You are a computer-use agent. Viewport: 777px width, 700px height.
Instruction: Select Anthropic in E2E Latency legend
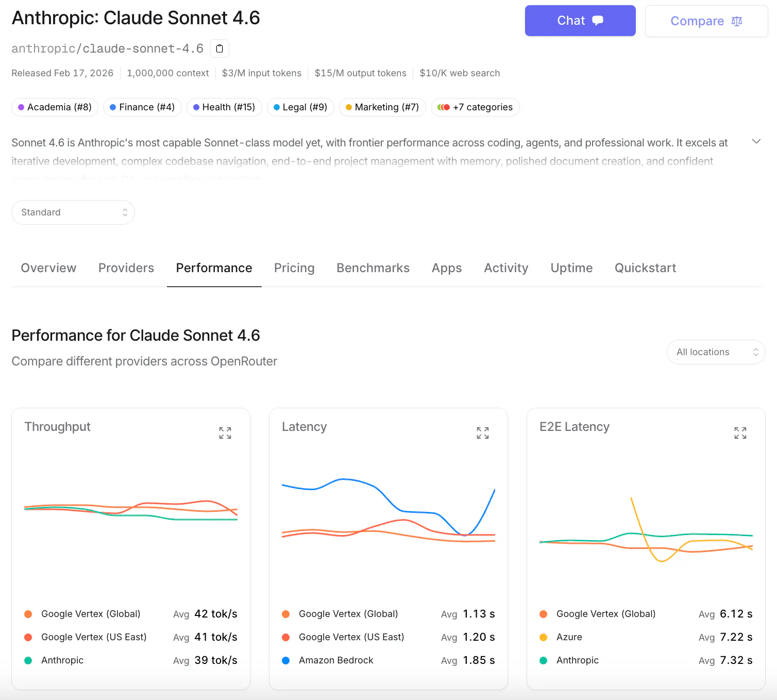(578, 660)
